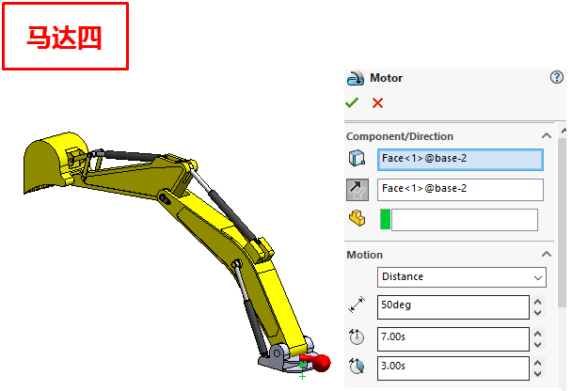Increase the 7.00s start time
Image resolution: width=588 pixels, height=391 pixels.
tap(537, 334)
